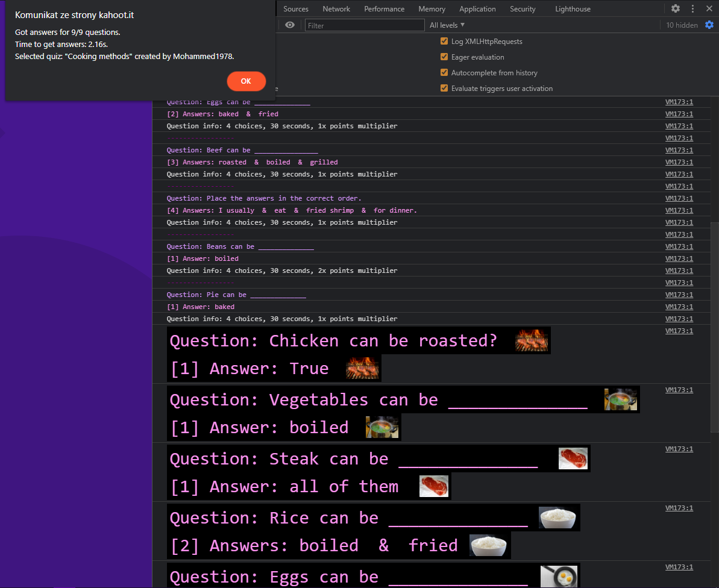This screenshot has width=719, height=588.
Task: Click fried egg image after Eggs question
Action: coord(559,577)
